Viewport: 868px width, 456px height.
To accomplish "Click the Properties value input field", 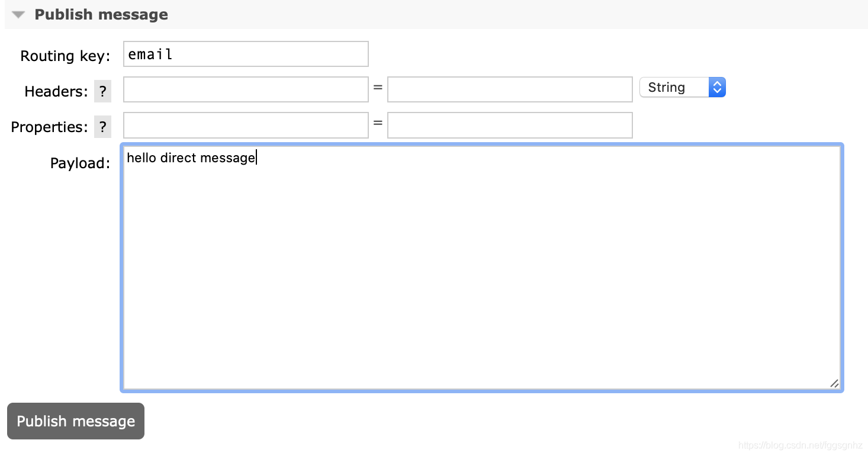I will tap(510, 125).
